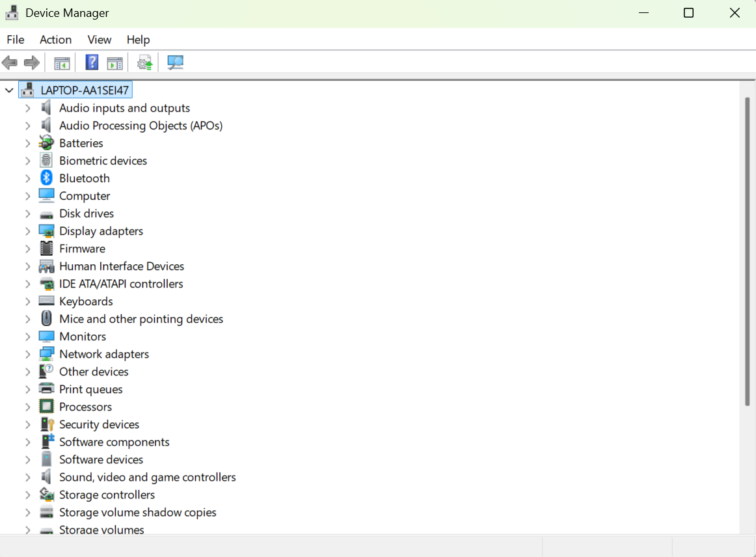Click the Processors category icon
The width and height of the screenshot is (756, 557).
point(46,407)
